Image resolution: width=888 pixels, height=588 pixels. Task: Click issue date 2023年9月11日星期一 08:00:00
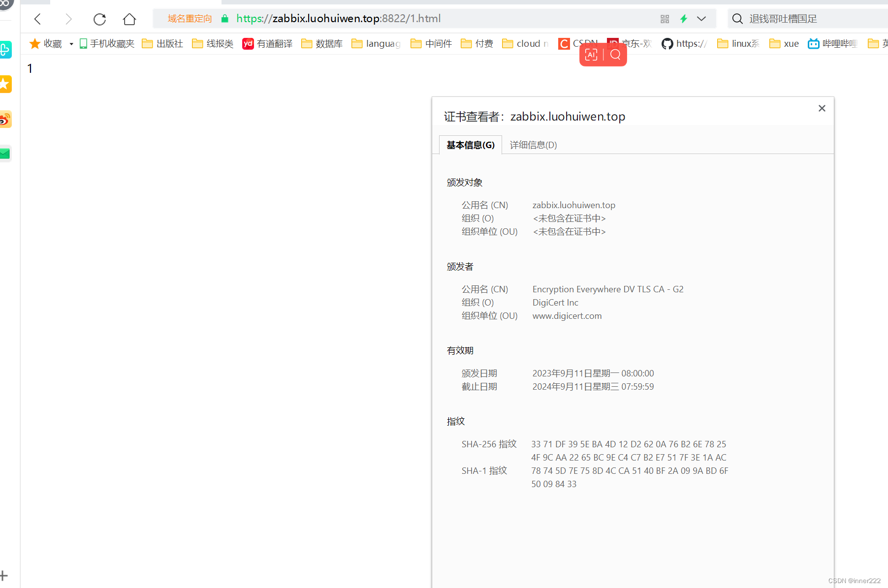[x=593, y=373]
